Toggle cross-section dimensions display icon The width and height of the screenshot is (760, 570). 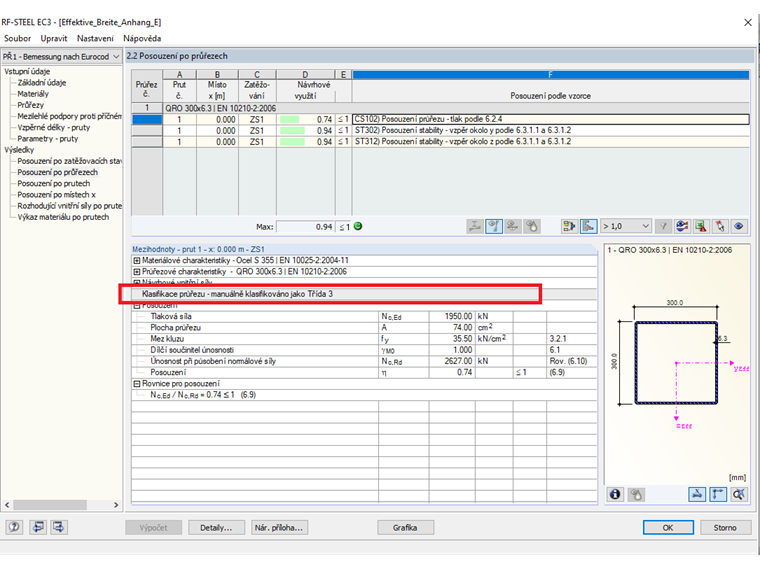697,494
